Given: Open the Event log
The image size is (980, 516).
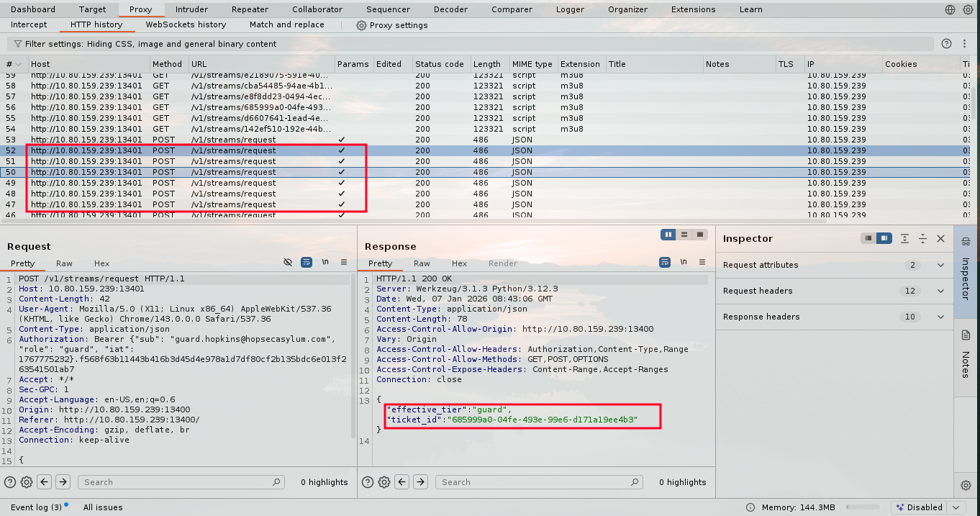Looking at the screenshot, I should click(x=36, y=507).
